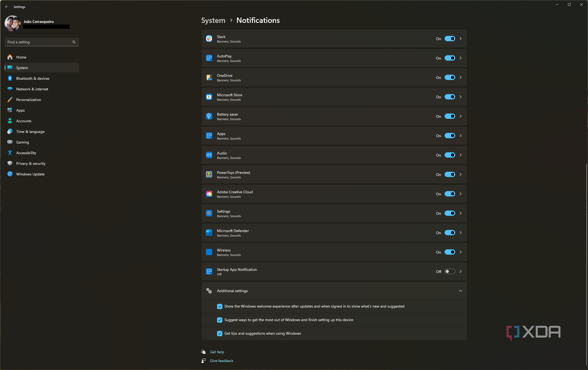Click the Bluetooth icon in sidebar
The height and width of the screenshot is (370, 588).
coord(10,78)
